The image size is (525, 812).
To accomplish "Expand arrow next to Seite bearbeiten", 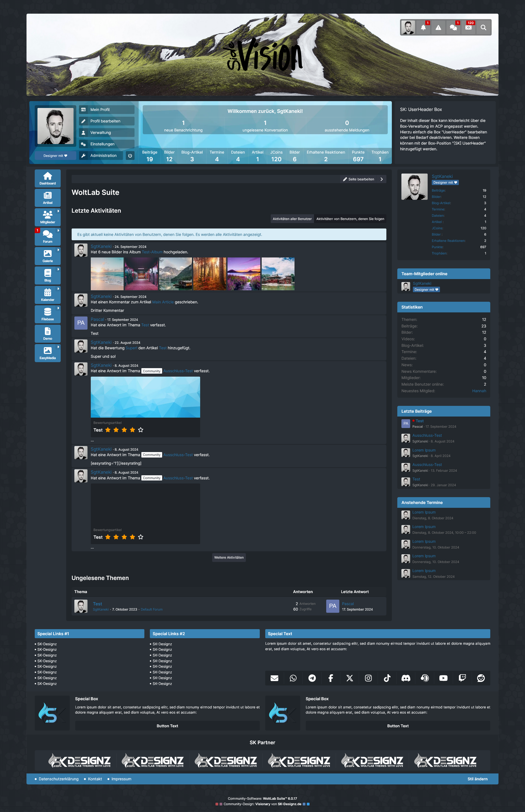I will (x=381, y=179).
